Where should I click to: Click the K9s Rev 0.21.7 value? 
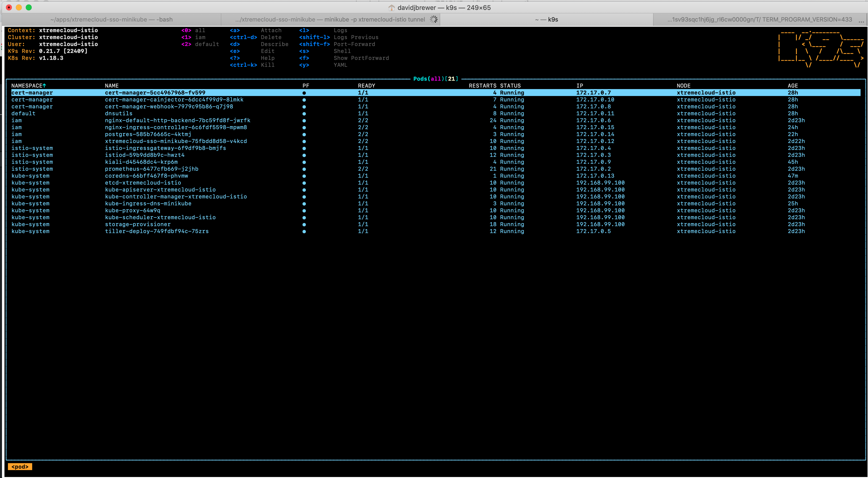63,51
